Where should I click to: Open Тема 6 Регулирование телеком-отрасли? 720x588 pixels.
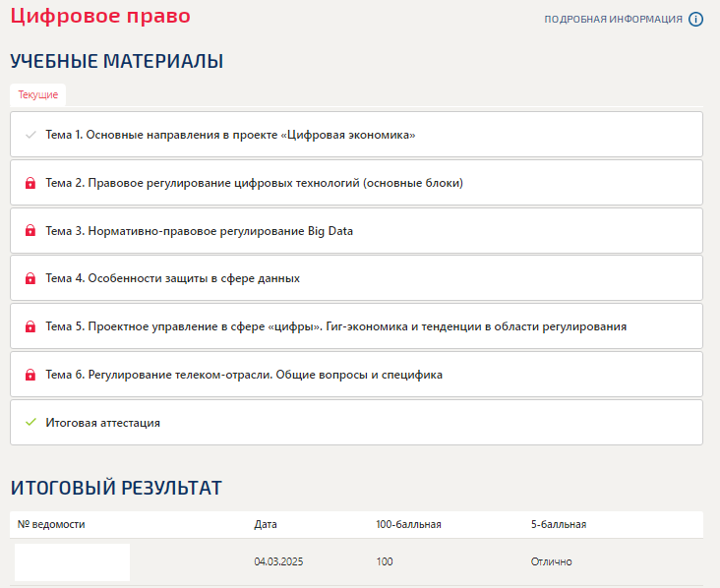coord(356,375)
